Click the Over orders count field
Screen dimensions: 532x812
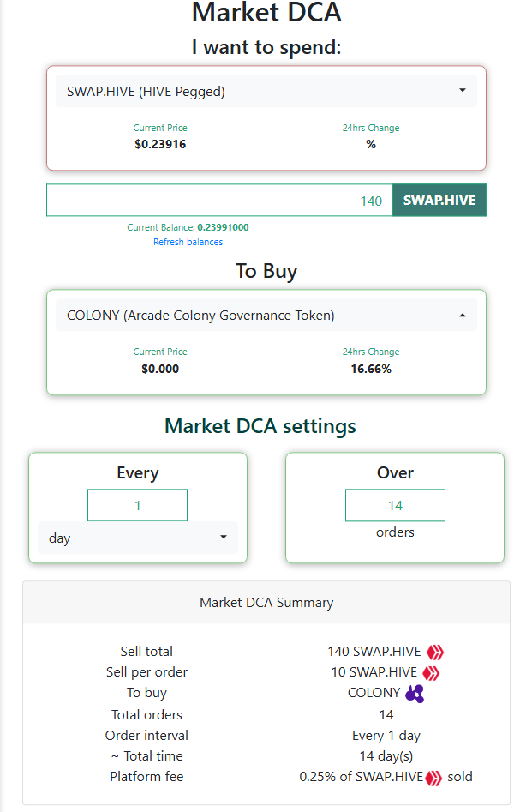[395, 505]
